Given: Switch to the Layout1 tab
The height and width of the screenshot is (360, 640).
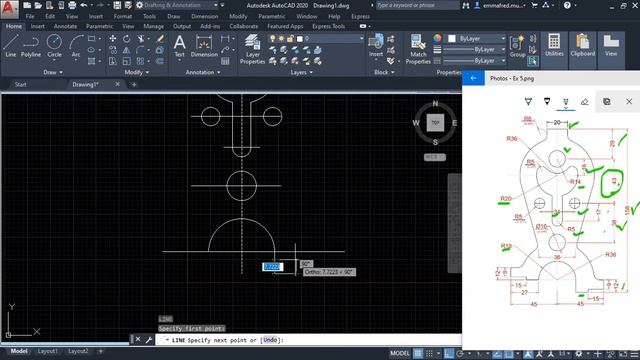Looking at the screenshot, I should pos(48,351).
